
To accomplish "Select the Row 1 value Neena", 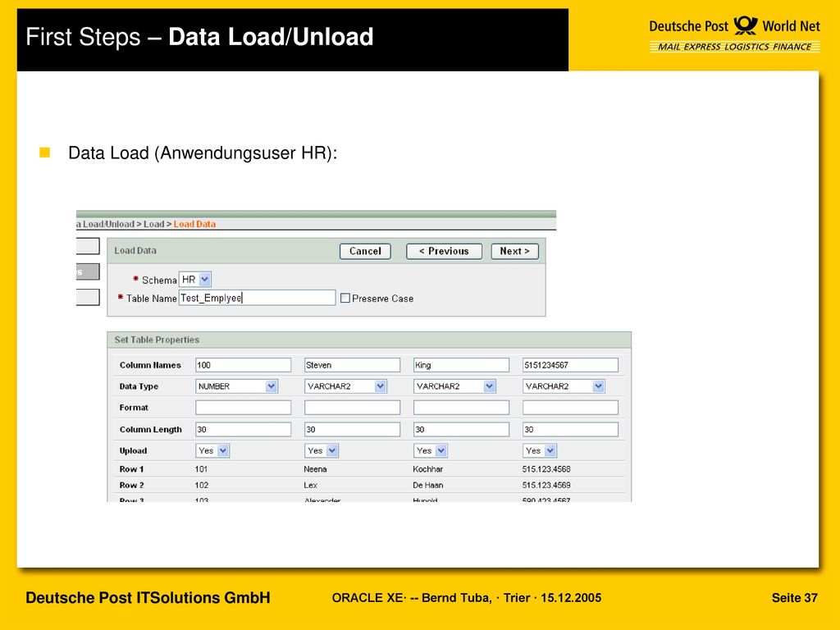I will [x=315, y=468].
